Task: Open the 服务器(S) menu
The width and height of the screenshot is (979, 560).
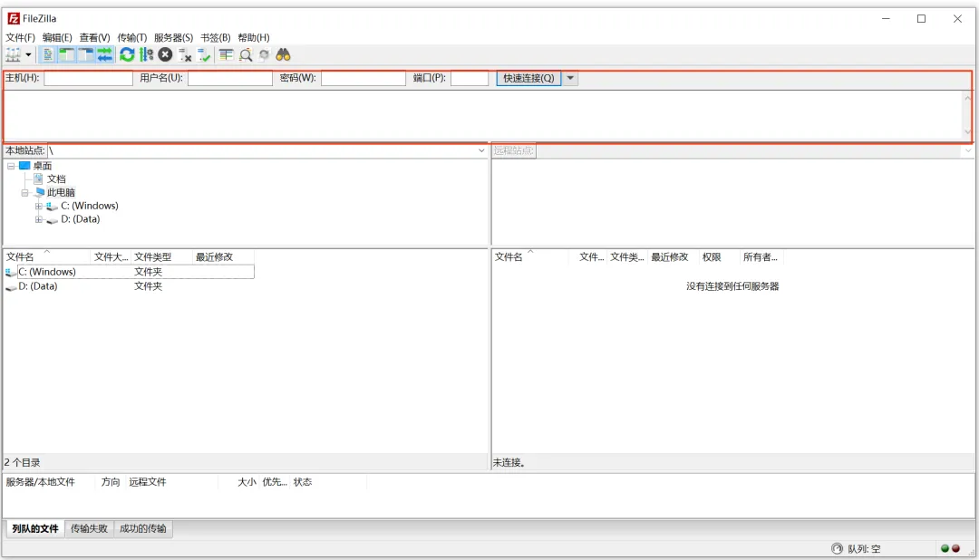Action: (x=173, y=37)
